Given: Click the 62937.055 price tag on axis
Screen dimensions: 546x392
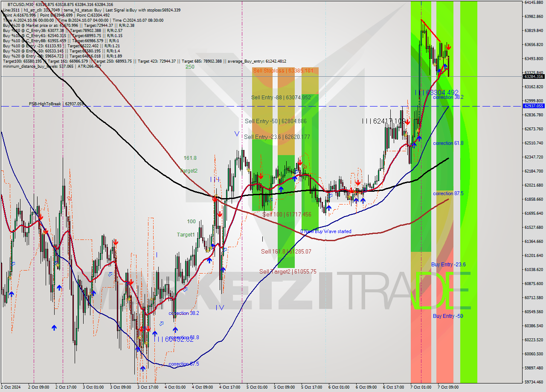Looking at the screenshot, I should [533, 106].
